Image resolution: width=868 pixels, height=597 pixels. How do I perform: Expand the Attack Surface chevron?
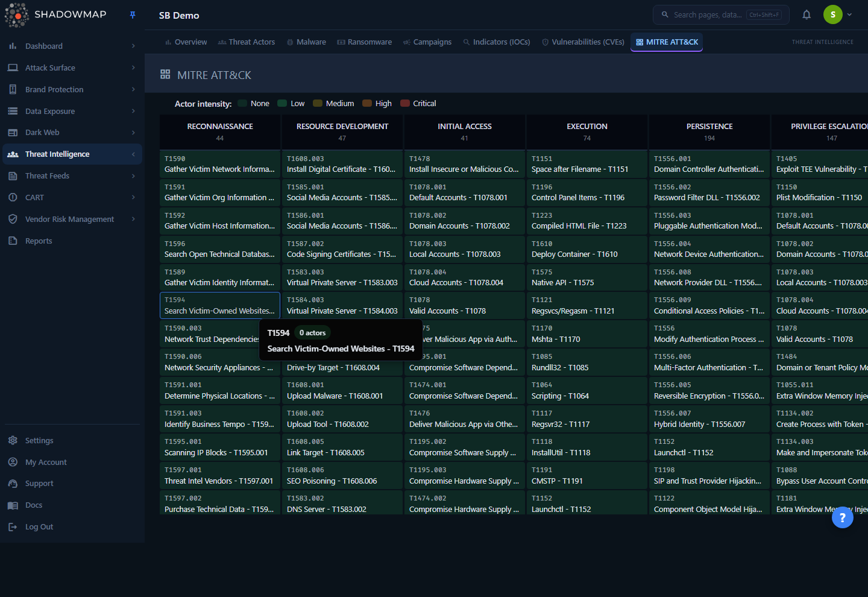tap(133, 68)
